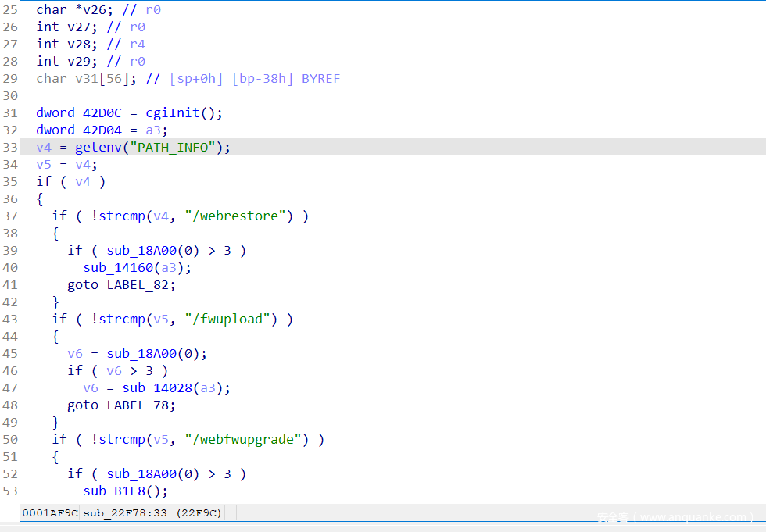Select the v31 char array declaration

click(83, 78)
